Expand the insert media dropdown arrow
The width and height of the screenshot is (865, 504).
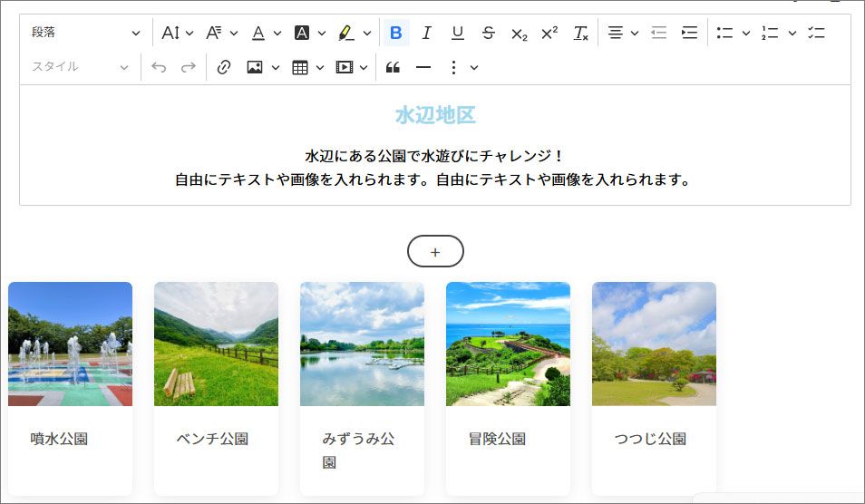pos(364,68)
